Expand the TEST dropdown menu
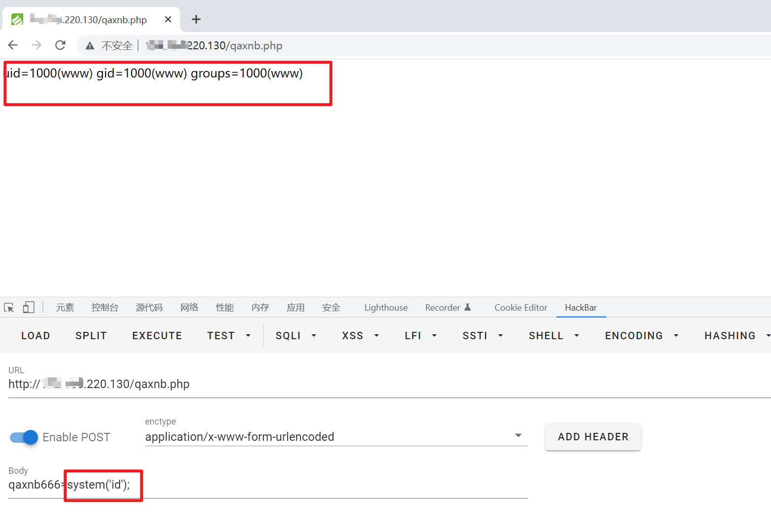The width and height of the screenshot is (771, 532). (229, 336)
